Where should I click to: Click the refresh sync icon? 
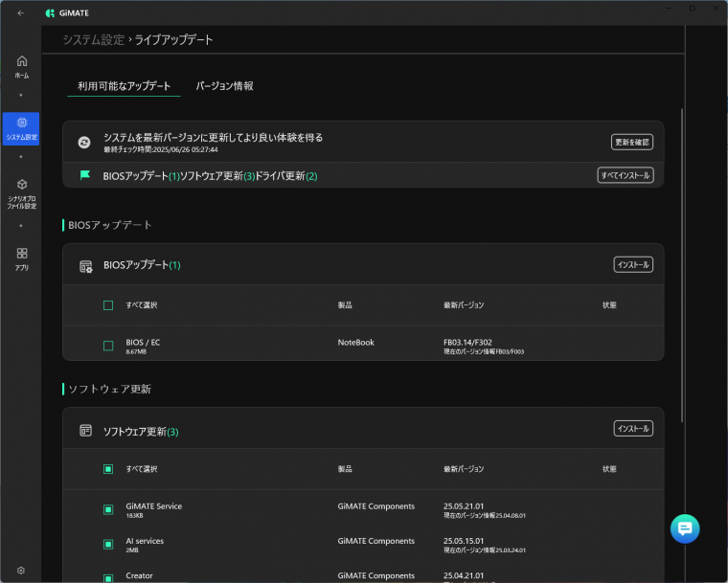click(x=84, y=142)
